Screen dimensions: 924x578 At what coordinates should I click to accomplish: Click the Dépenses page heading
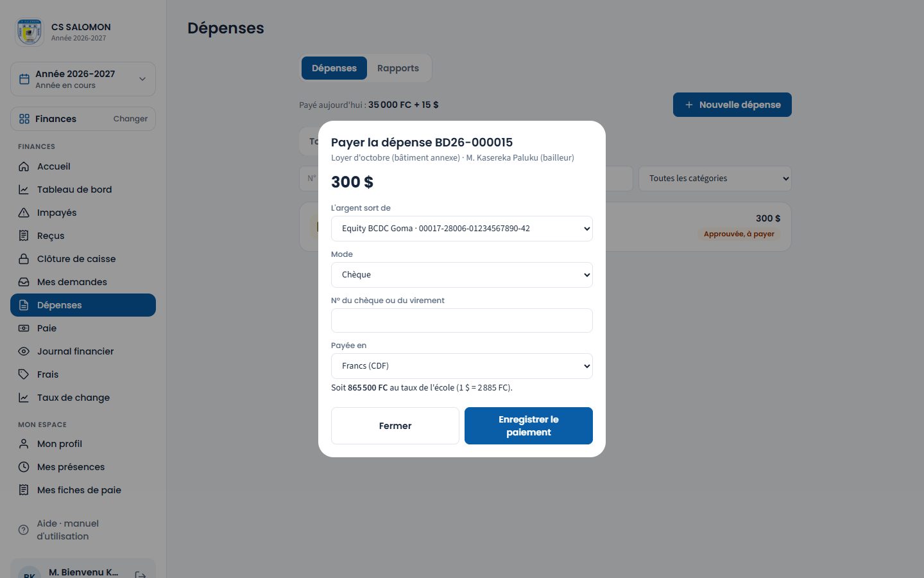point(226,28)
